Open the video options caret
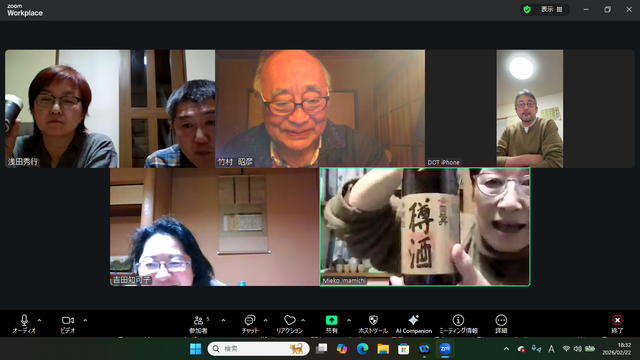 coord(85,320)
